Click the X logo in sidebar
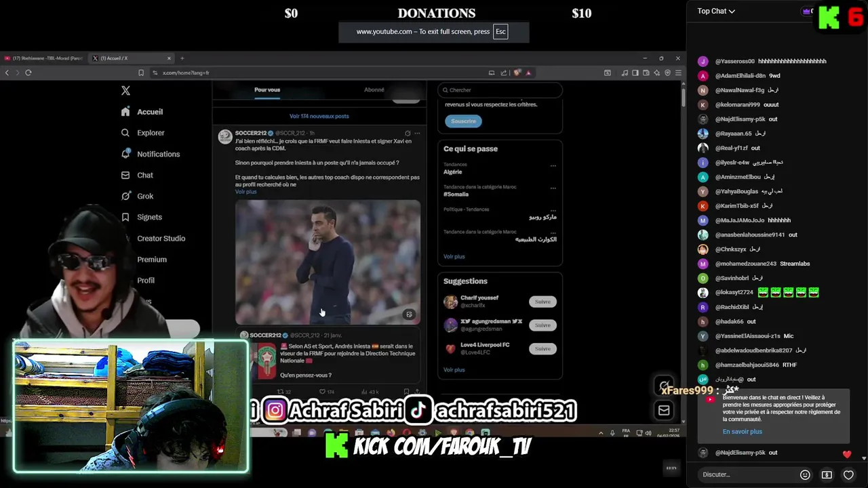Image resolution: width=868 pixels, height=488 pixels. tap(125, 91)
